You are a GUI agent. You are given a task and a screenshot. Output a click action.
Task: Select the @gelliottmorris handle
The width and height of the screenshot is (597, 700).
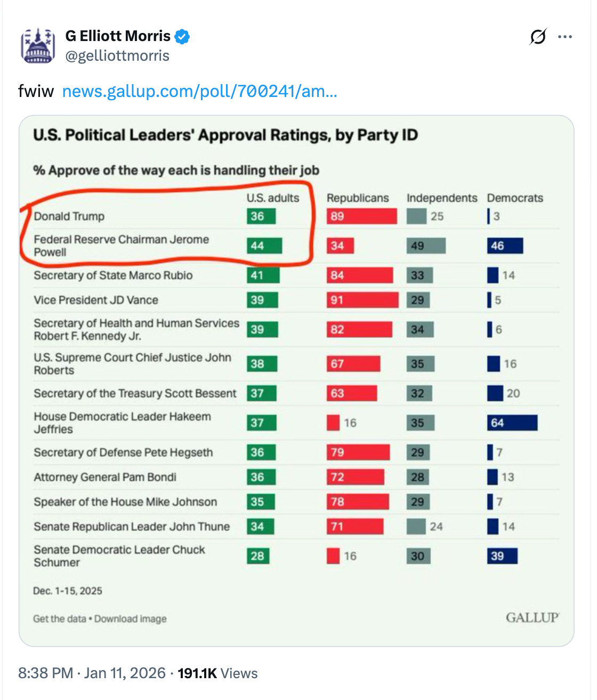[x=116, y=55]
